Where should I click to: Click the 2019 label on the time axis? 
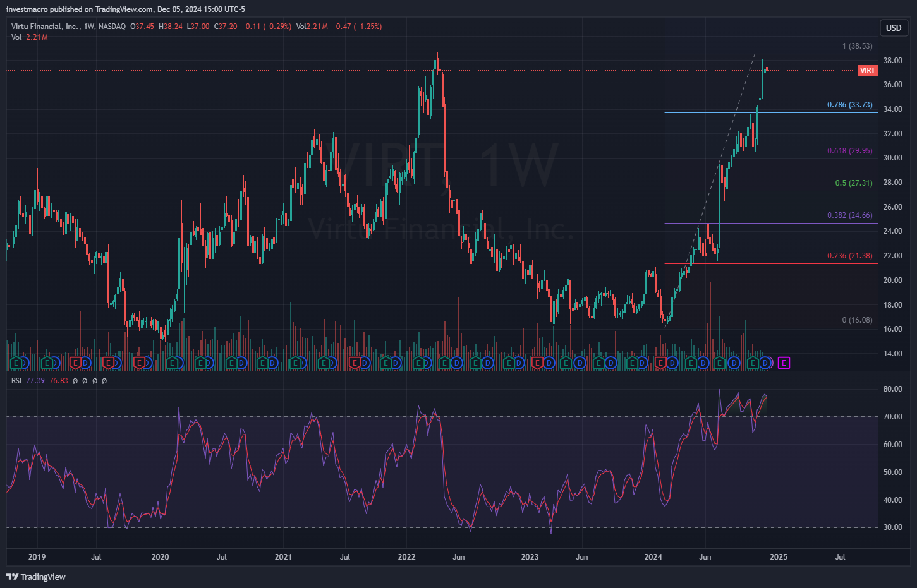point(37,557)
